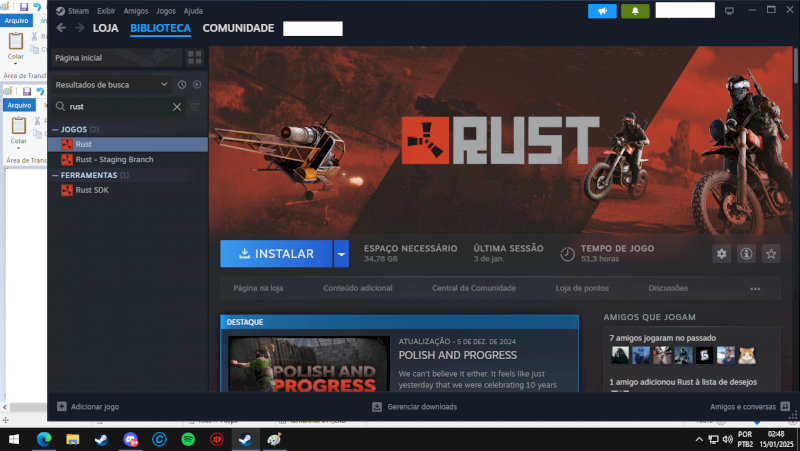The height and width of the screenshot is (451, 800).
Task: Select Rust in the library list
Action: (128, 144)
